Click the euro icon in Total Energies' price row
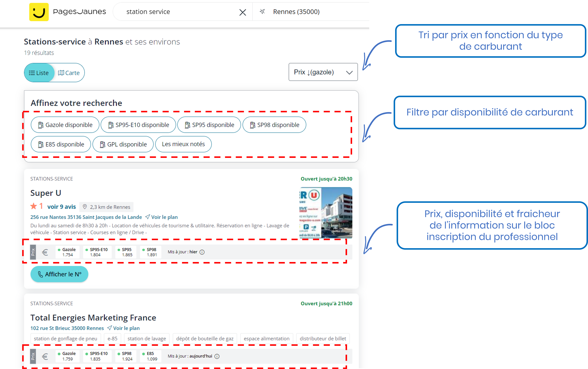This screenshot has width=588, height=369. [45, 357]
